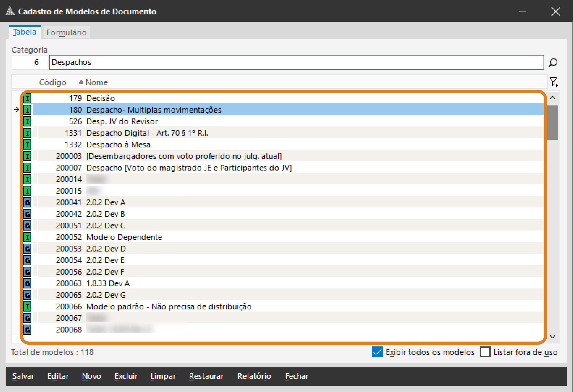Click green I icon beside Decisão

pyautogui.click(x=27, y=98)
